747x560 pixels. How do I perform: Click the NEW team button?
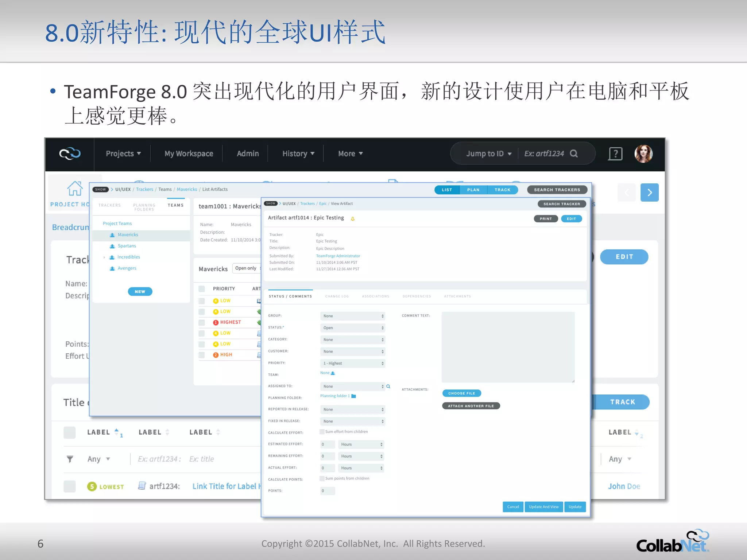pos(140,292)
